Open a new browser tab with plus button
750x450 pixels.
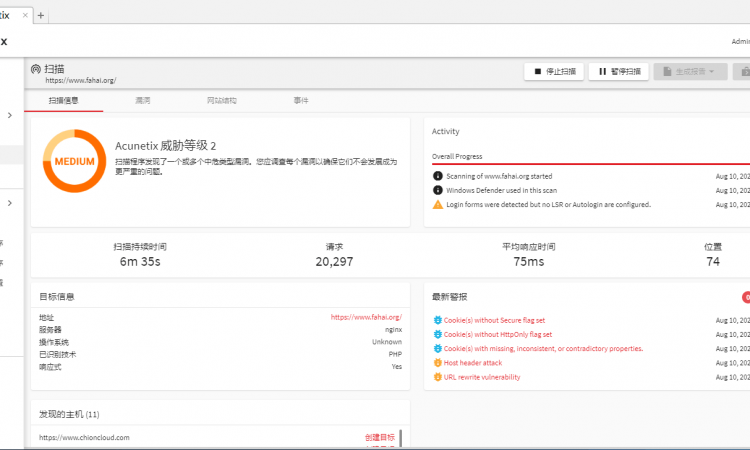point(41,16)
